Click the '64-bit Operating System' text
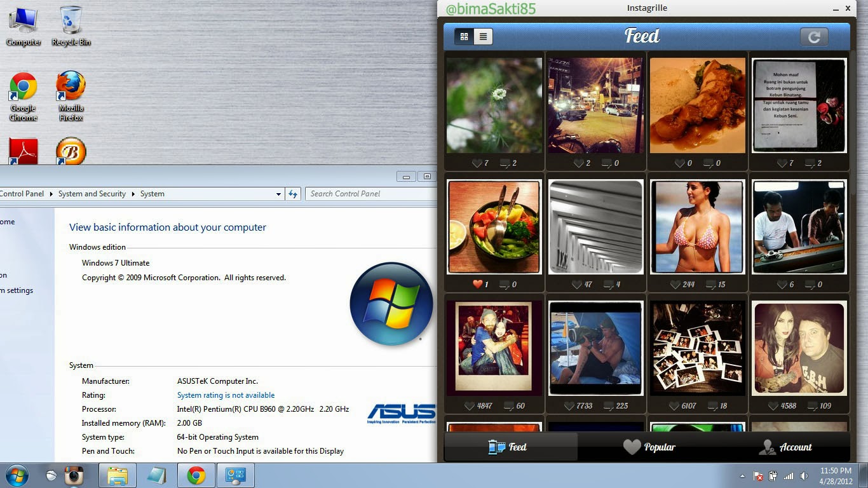Screen dimensions: 868x488 217,437
